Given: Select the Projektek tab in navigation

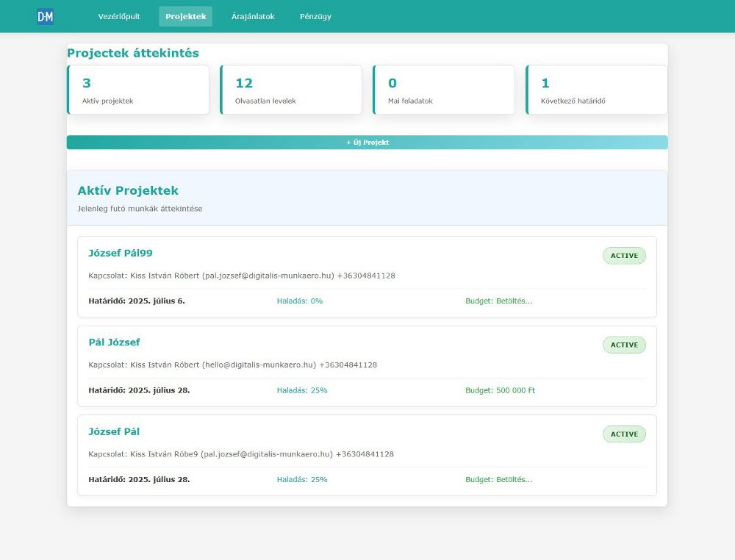Looking at the screenshot, I should (x=186, y=16).
